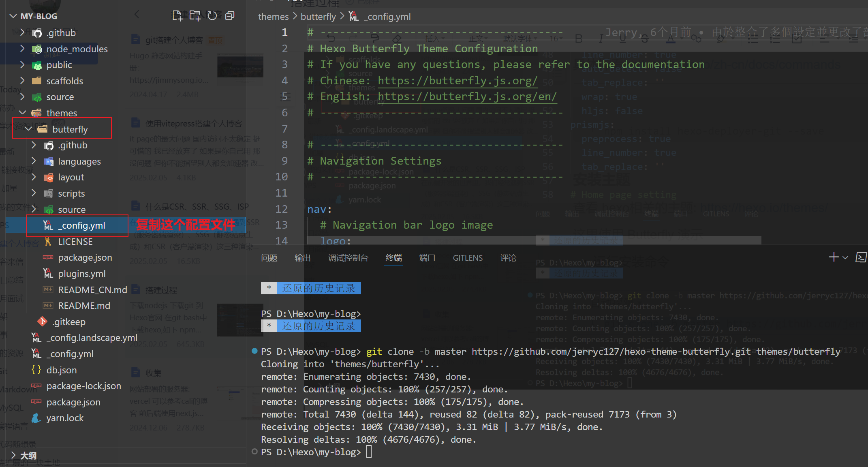
Task: Open the LICENSE file in butterfly folder
Action: coord(75,242)
